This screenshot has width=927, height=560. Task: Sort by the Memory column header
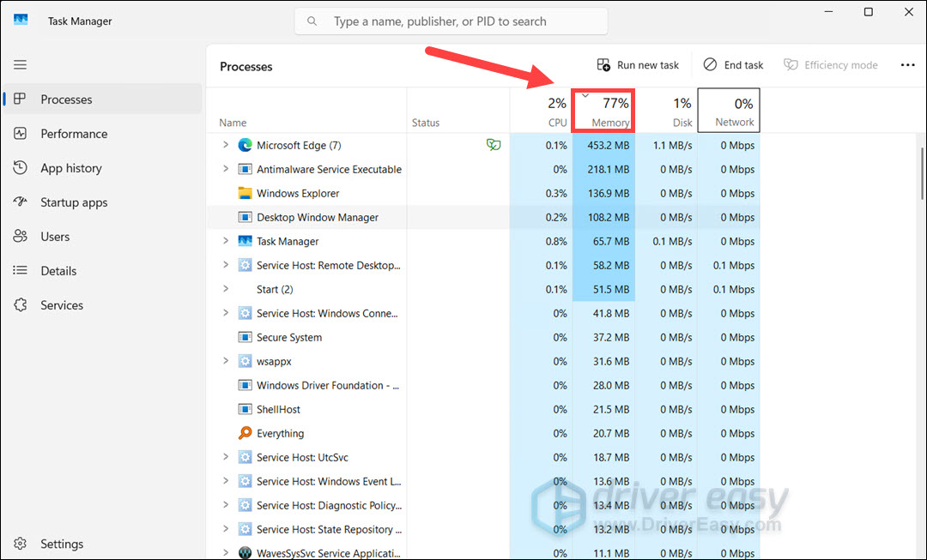pyautogui.click(x=603, y=111)
